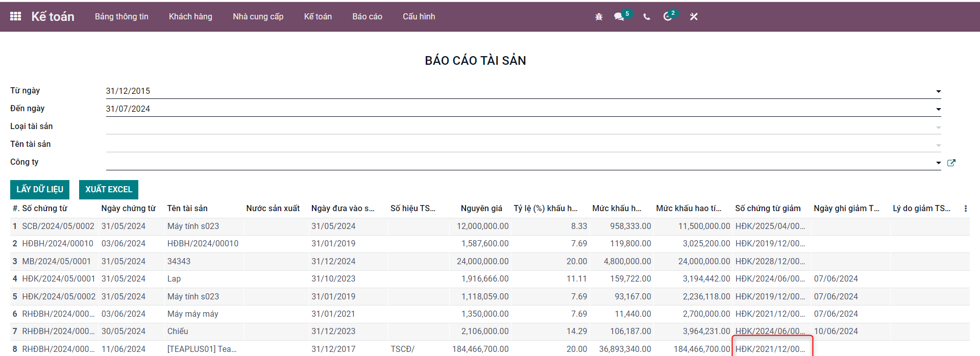The width and height of the screenshot is (980, 356).
Task: Click the LẤY DỮ LIỆU button
Action: click(40, 189)
